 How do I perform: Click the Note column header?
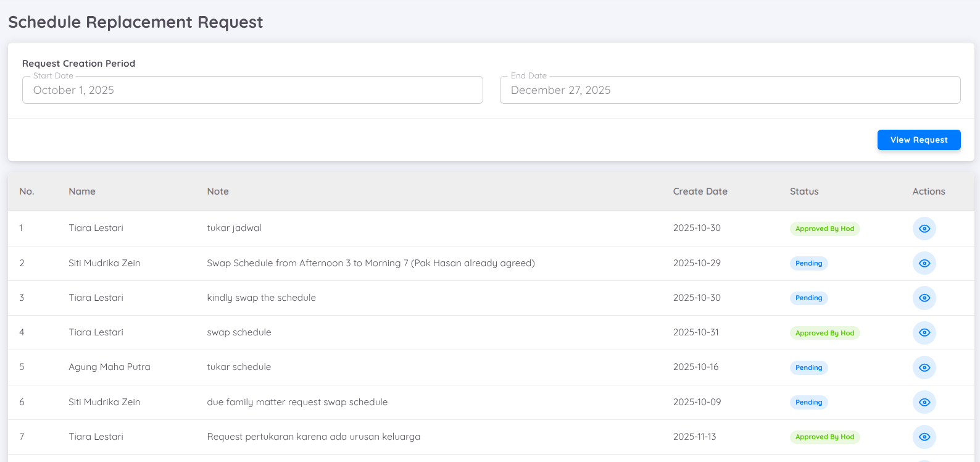pos(218,191)
